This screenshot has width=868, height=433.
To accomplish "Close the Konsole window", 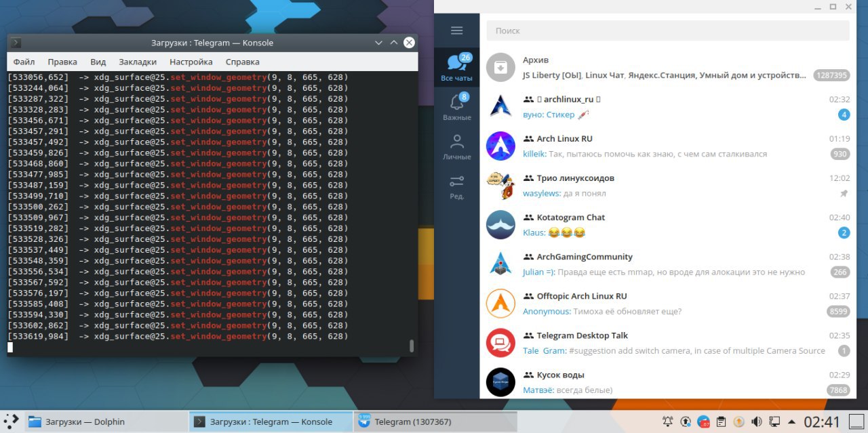I will [x=409, y=43].
